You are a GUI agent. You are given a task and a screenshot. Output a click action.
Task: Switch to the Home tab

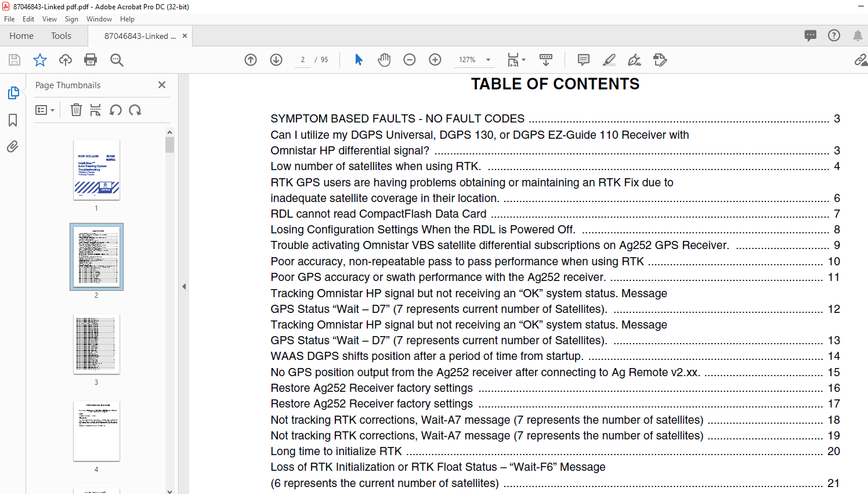[x=21, y=36]
